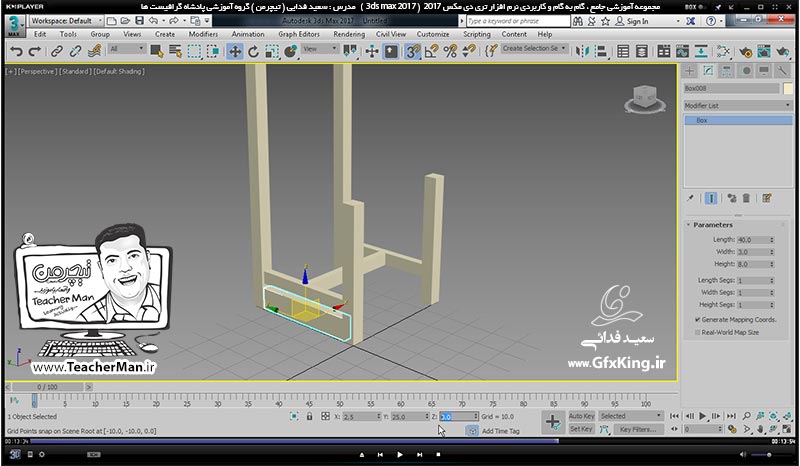Click Select and Manipulate icon
The height and width of the screenshot is (466, 800).
pos(372,51)
